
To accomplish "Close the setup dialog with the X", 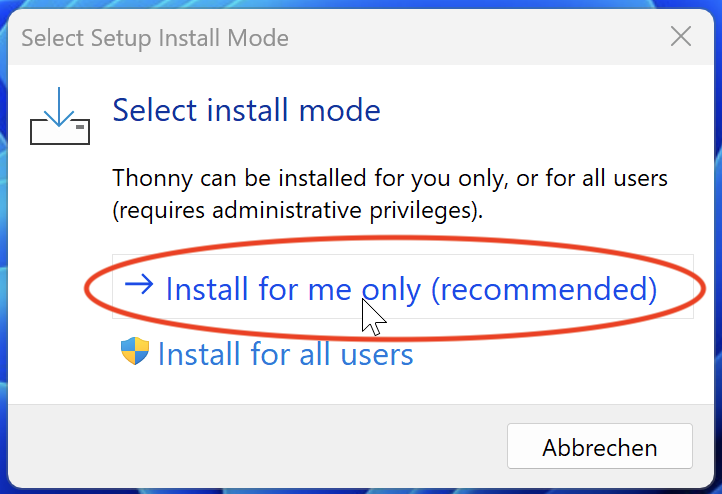I will (681, 38).
